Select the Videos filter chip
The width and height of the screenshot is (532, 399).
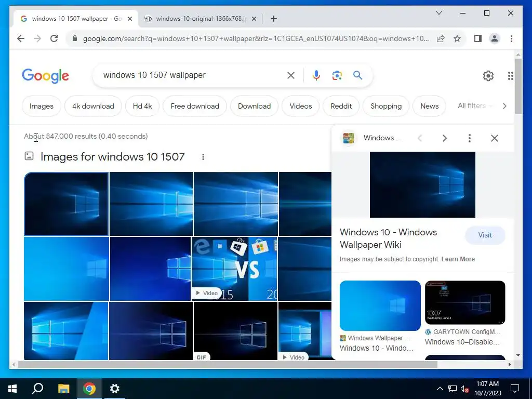(x=301, y=106)
